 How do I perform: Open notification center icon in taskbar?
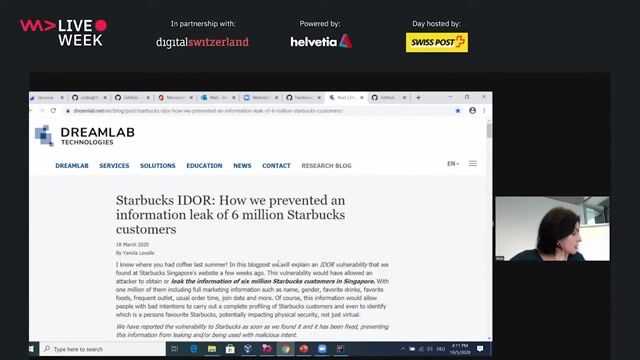point(480,349)
